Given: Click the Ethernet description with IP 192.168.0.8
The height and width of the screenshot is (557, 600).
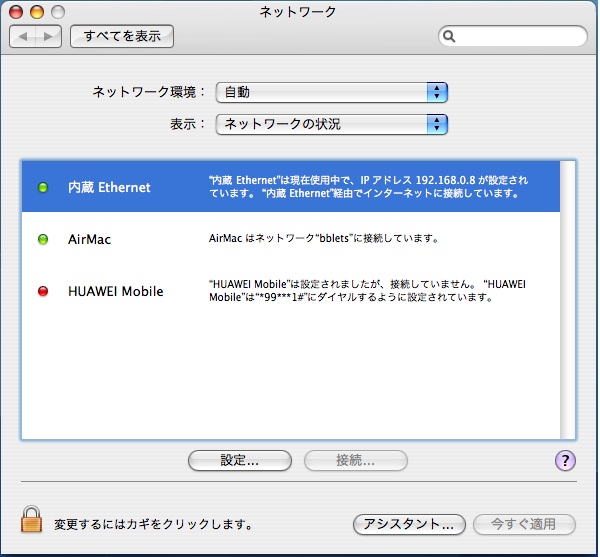Looking at the screenshot, I should pyautogui.click(x=368, y=187).
